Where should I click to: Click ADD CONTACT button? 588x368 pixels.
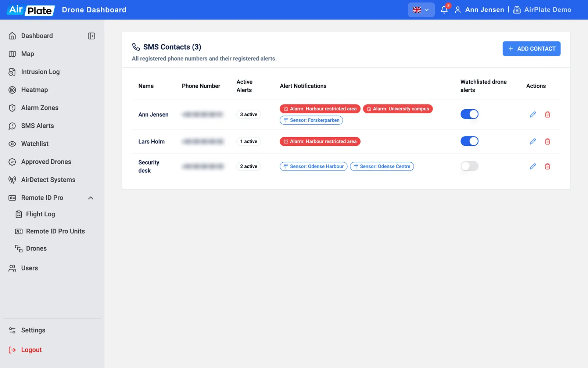(x=531, y=49)
